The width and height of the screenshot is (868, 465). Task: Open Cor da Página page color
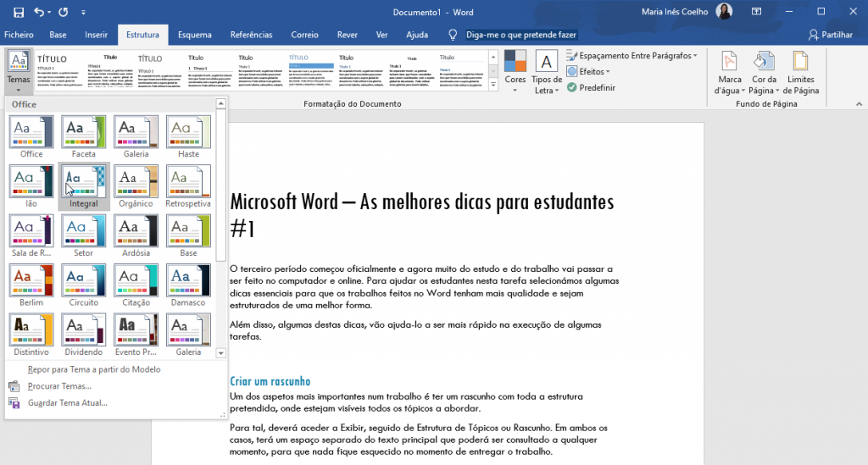pyautogui.click(x=763, y=72)
